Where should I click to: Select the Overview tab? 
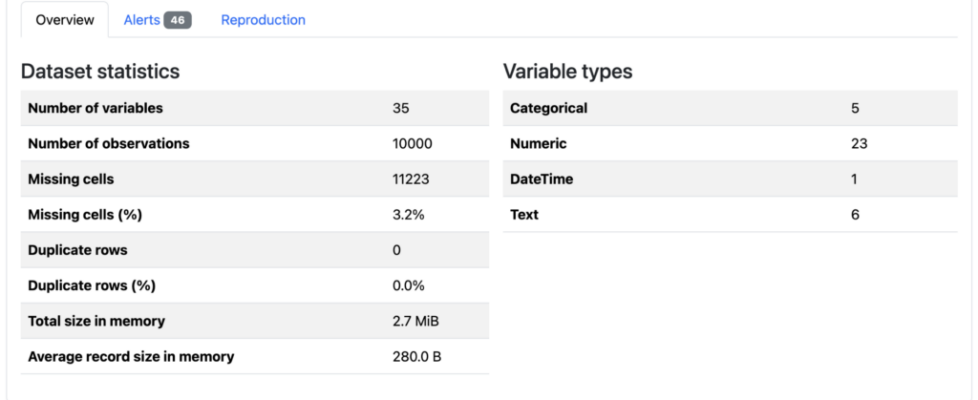coord(64,20)
